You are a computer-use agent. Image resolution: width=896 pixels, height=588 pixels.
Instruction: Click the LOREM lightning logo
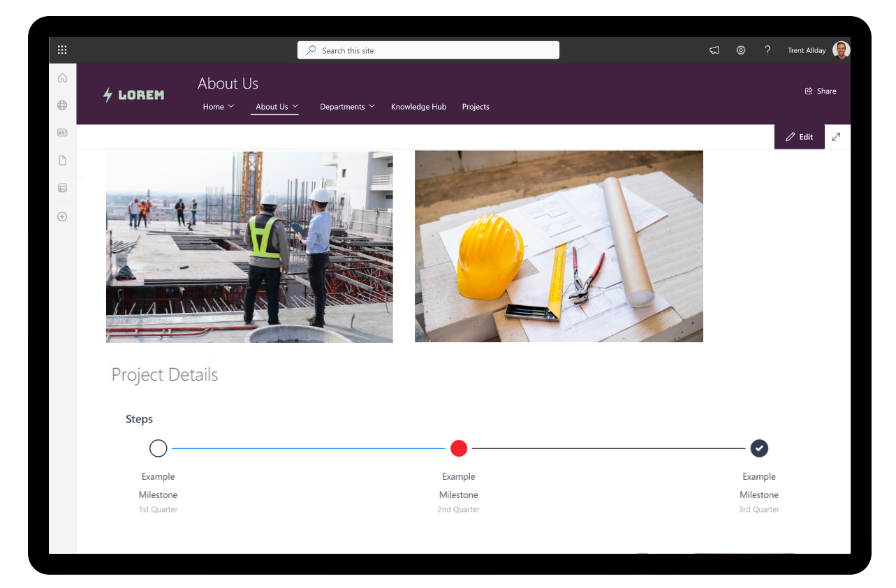133,94
